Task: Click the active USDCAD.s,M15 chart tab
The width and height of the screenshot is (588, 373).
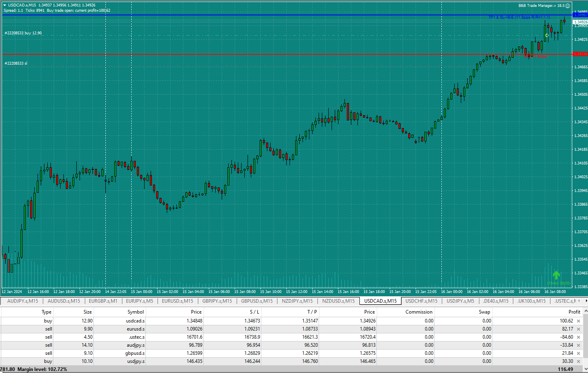Action: coord(380,301)
